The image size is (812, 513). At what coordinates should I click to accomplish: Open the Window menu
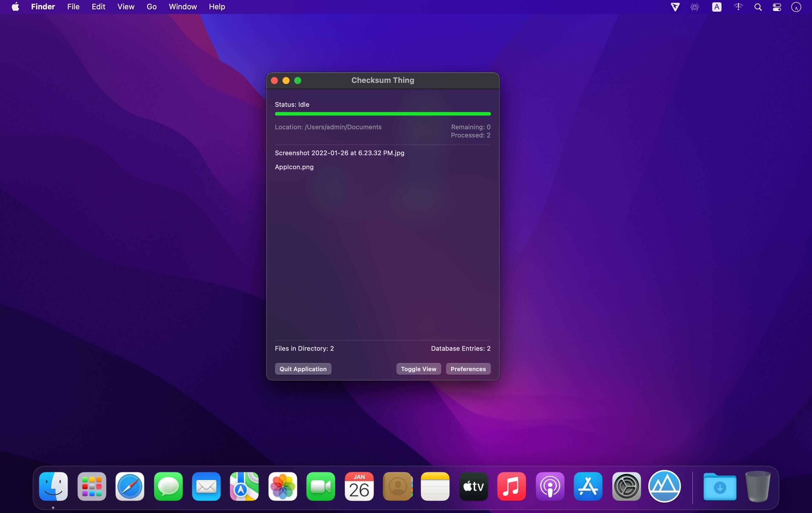click(x=182, y=7)
